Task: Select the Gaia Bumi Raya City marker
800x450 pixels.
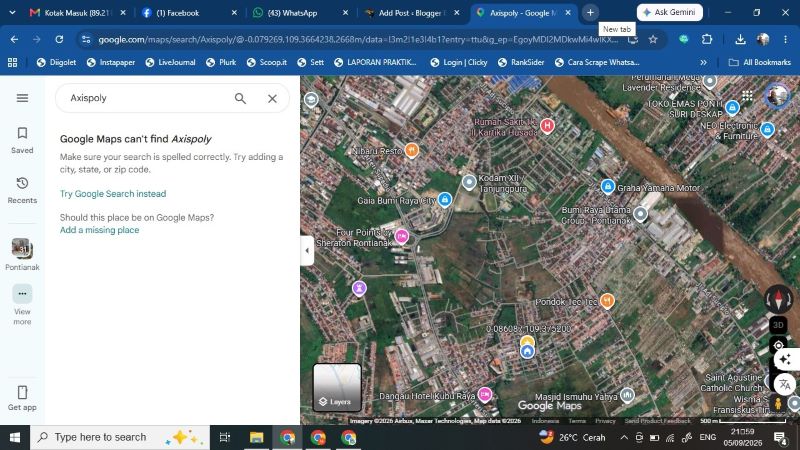Action: 444,199
